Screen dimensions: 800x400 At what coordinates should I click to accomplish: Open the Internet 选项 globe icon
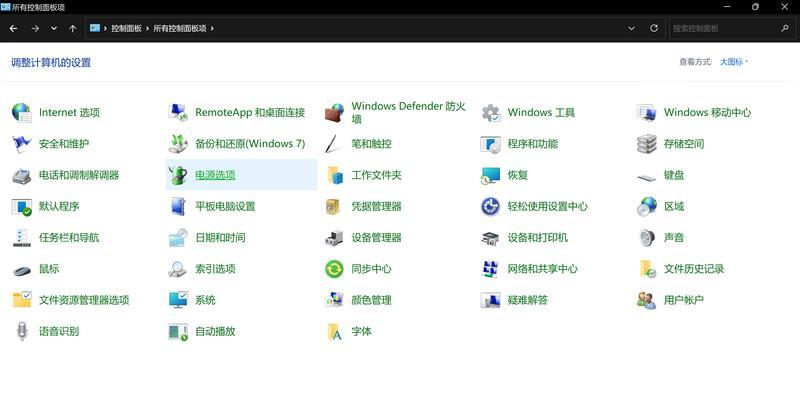tap(21, 112)
